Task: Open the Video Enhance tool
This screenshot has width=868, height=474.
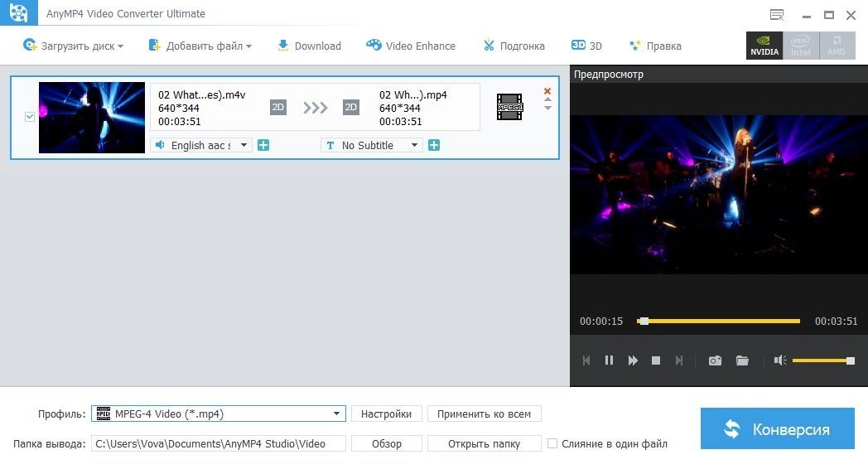Action: tap(411, 46)
